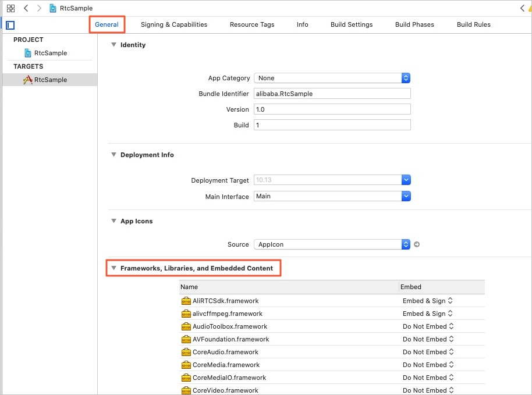Click the RtcSample breadcrumb title
The image size is (532, 395).
(x=76, y=8)
